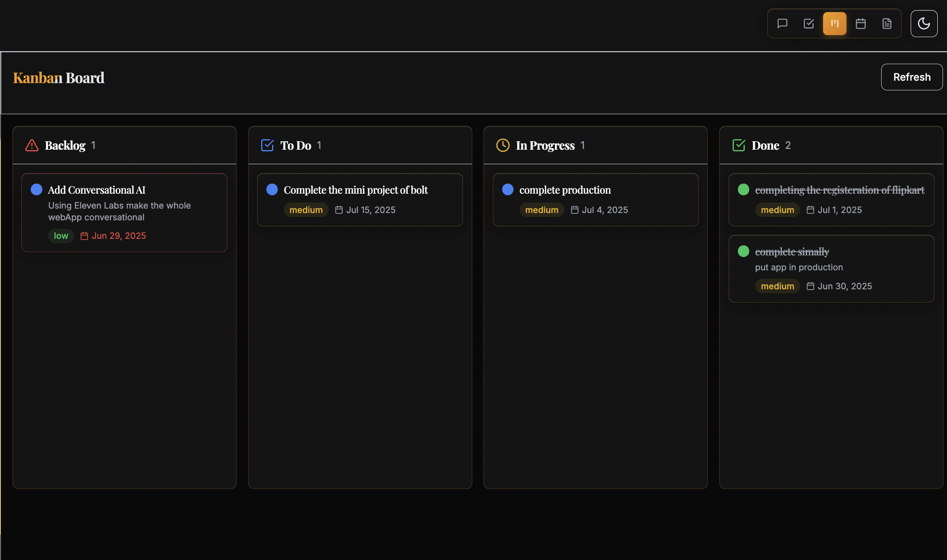Click the low priority tag

61,236
